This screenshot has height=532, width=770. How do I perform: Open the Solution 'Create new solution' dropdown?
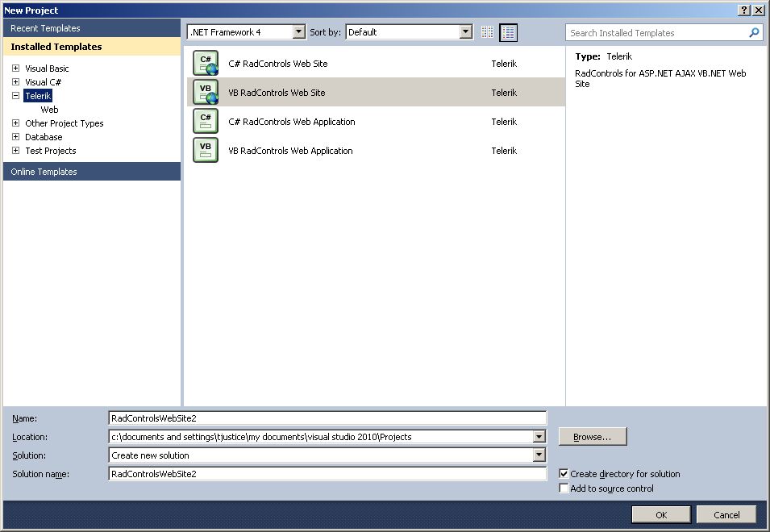coord(539,455)
